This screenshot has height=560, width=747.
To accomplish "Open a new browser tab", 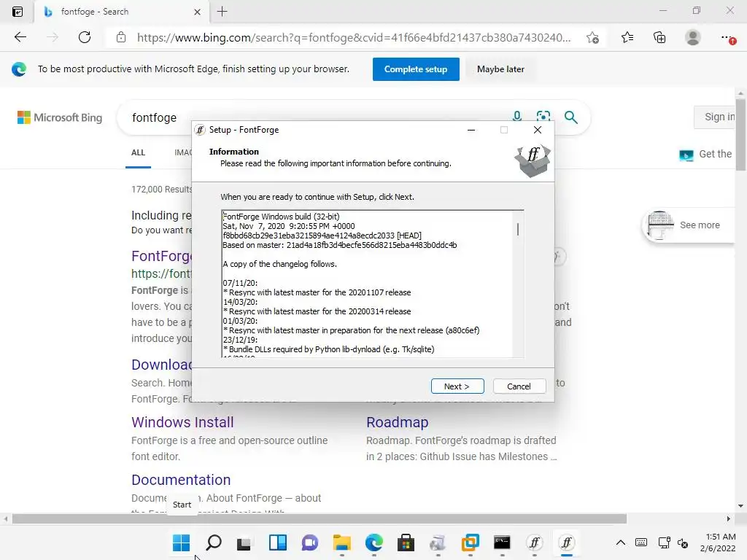I will 222,12.
